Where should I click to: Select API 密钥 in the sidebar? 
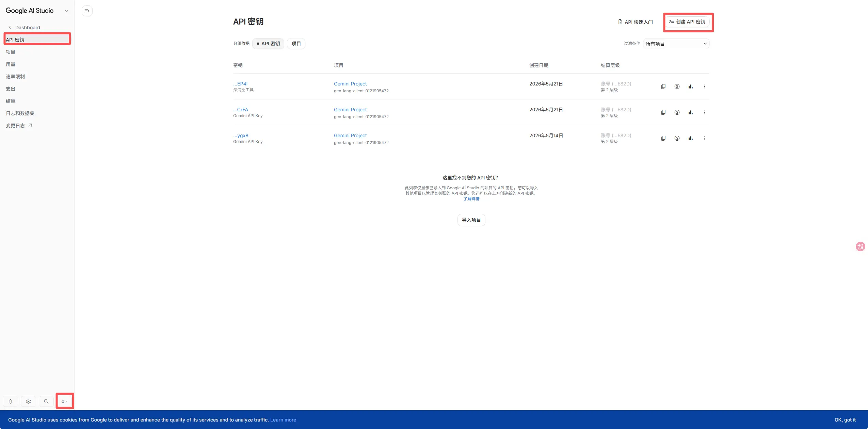coord(37,39)
